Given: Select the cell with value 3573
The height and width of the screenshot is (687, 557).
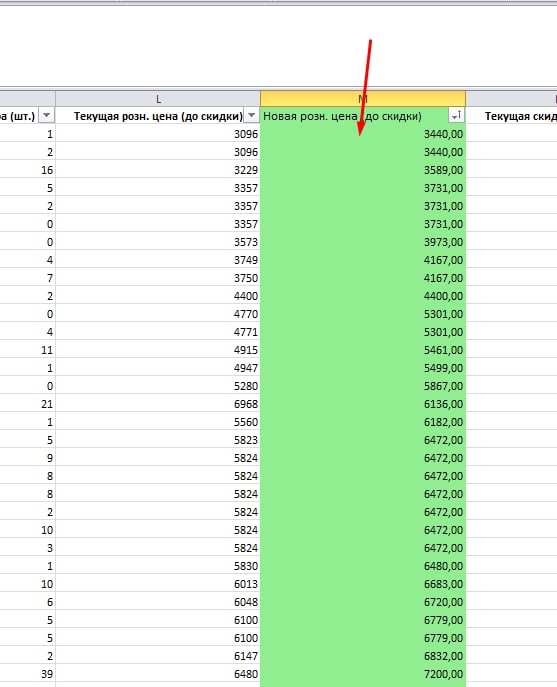Looking at the screenshot, I should (x=158, y=242).
